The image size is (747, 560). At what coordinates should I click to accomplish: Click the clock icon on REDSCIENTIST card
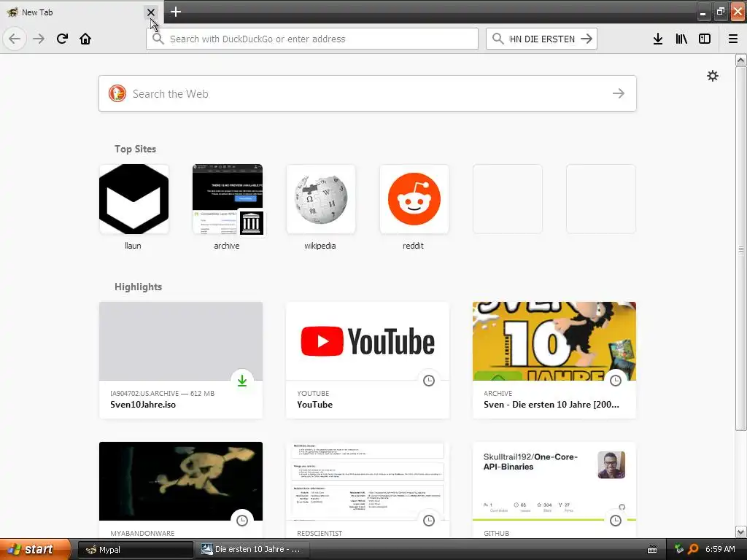point(429,521)
